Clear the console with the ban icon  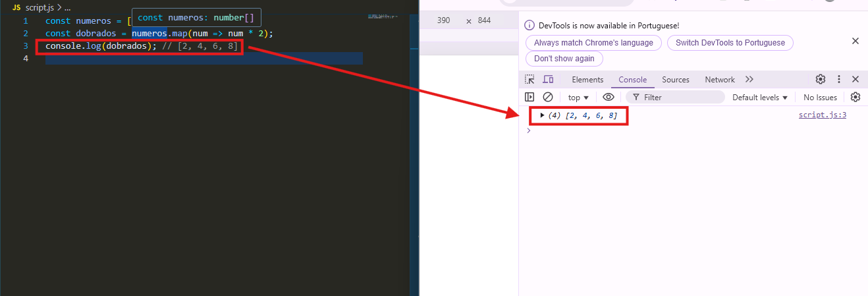tap(548, 97)
